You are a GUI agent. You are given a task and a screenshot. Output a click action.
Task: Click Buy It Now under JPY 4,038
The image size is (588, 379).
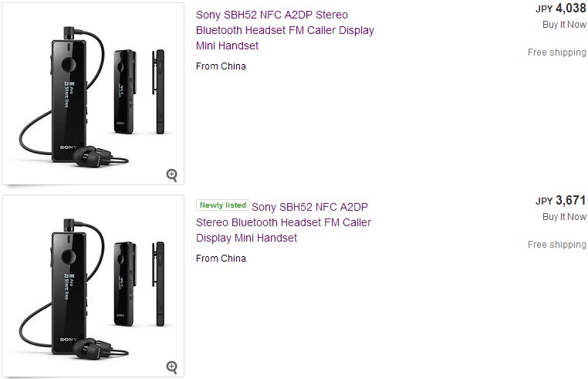(564, 25)
